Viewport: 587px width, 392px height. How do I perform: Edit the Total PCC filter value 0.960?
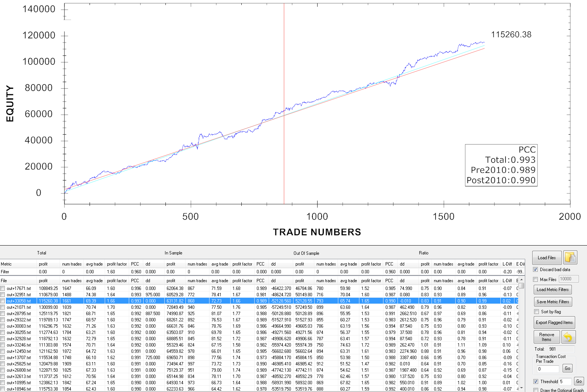click(136, 272)
